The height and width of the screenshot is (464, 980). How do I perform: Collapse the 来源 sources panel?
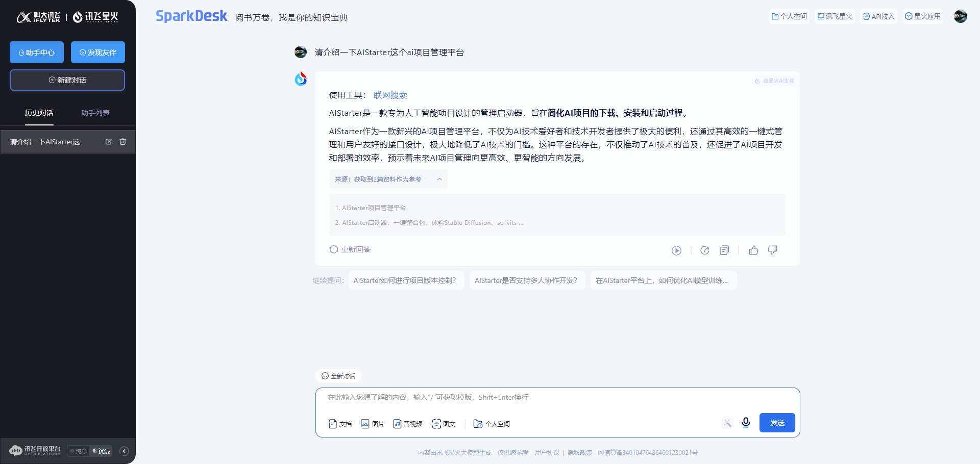coord(439,179)
